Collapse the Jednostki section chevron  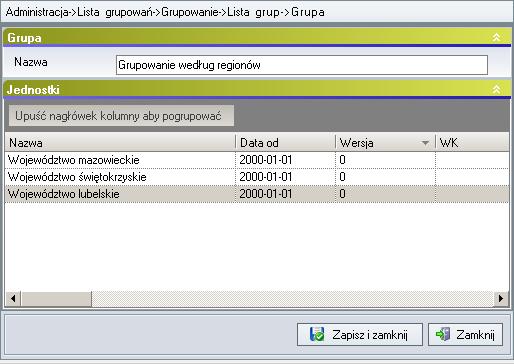click(496, 89)
